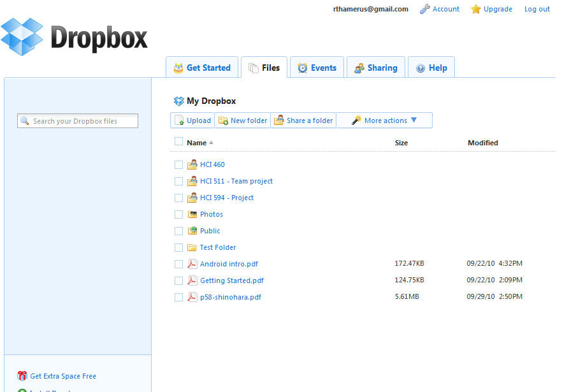The height and width of the screenshot is (392, 569).
Task: Sort by the Size column header
Action: [401, 143]
